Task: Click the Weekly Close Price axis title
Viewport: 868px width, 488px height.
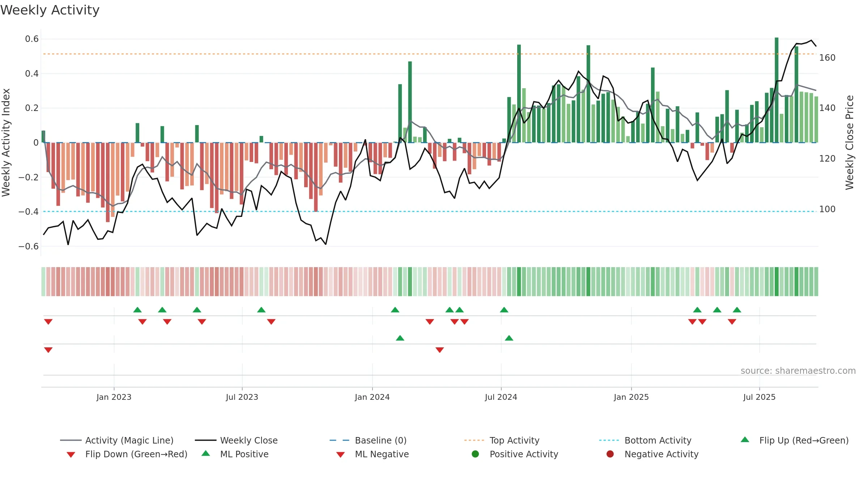Action: point(850,142)
